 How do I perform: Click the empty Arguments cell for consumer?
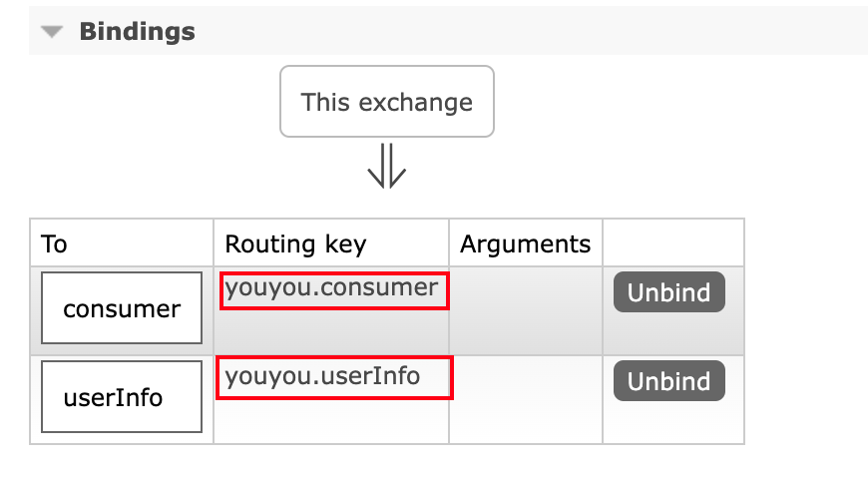tap(525, 310)
